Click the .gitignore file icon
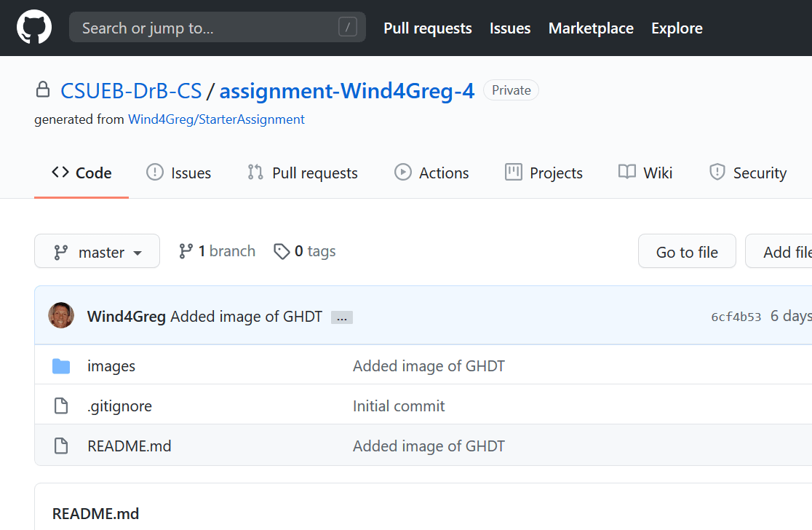 [x=61, y=406]
